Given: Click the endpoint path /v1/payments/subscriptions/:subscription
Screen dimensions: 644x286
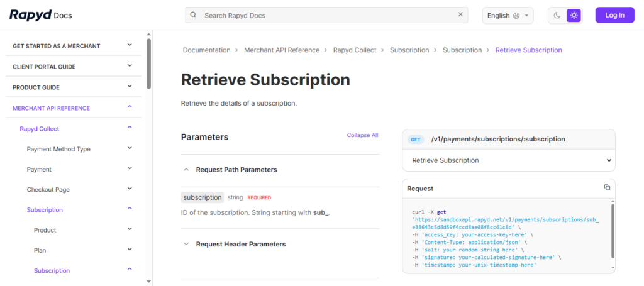Looking at the screenshot, I should point(498,139).
